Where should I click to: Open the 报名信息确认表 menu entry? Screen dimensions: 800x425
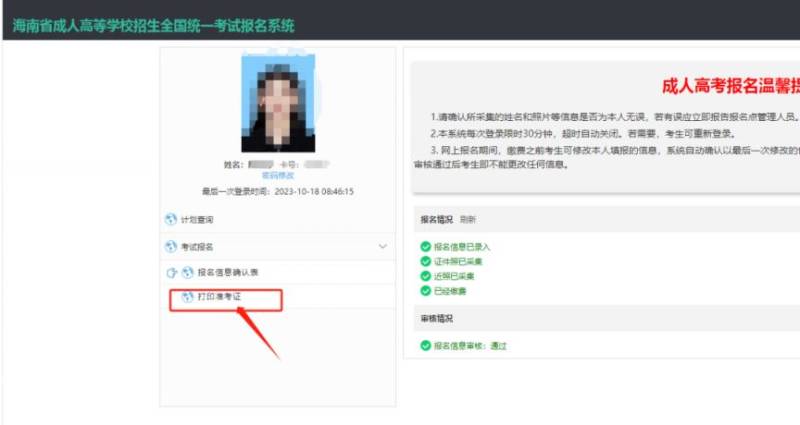pos(228,272)
